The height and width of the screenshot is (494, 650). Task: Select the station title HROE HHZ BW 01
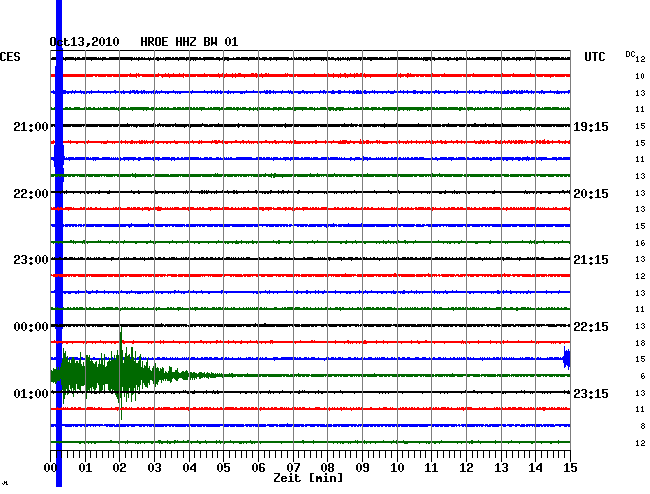coord(189,42)
